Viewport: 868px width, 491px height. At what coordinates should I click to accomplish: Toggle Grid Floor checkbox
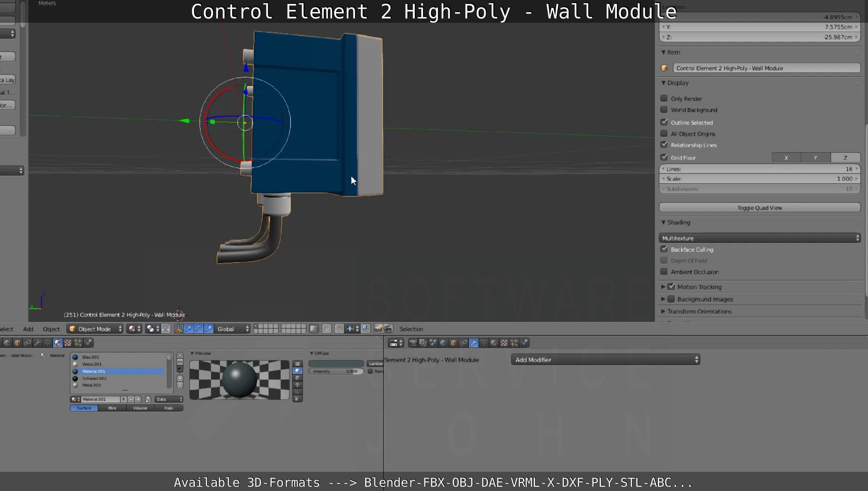(664, 157)
